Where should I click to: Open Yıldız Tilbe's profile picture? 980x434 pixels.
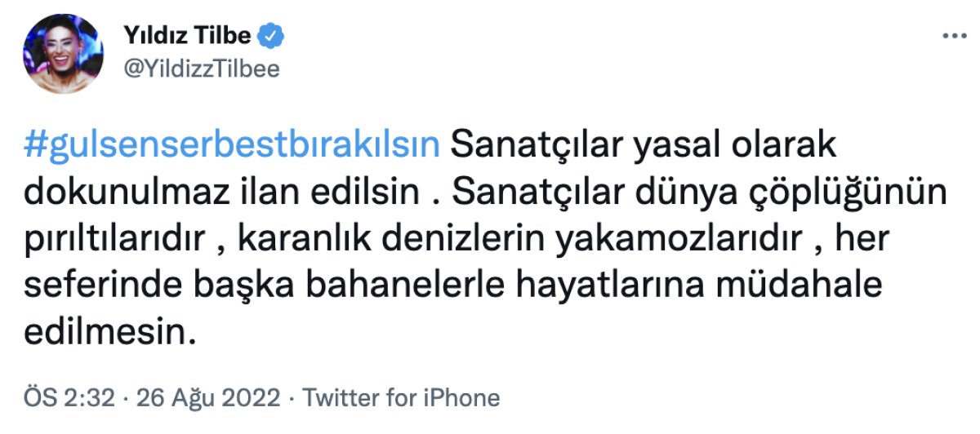point(64,53)
